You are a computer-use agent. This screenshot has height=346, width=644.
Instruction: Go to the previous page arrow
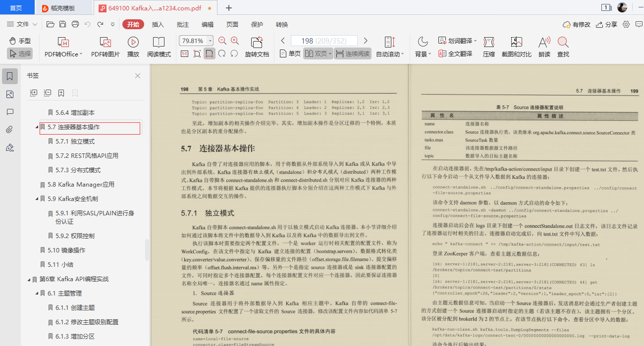pos(283,41)
